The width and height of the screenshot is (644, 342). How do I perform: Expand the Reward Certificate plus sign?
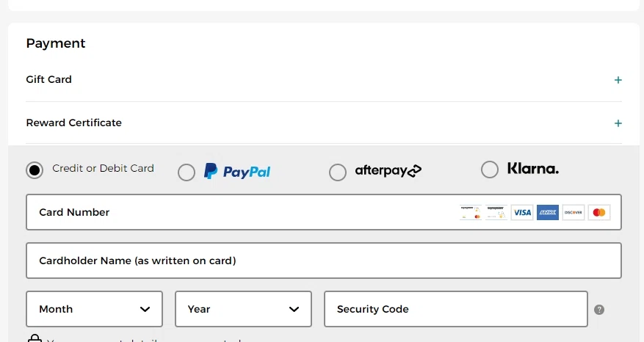point(618,123)
